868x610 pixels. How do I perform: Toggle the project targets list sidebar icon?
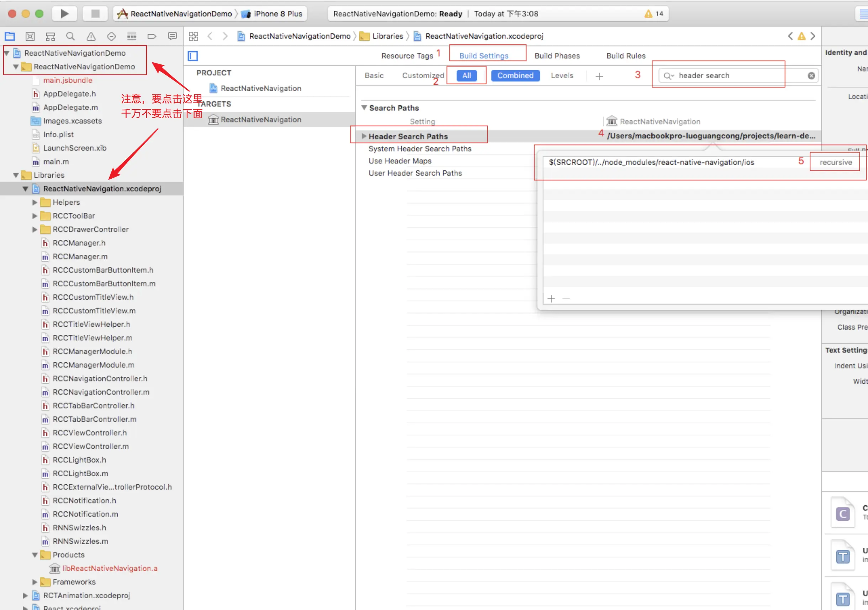(193, 56)
